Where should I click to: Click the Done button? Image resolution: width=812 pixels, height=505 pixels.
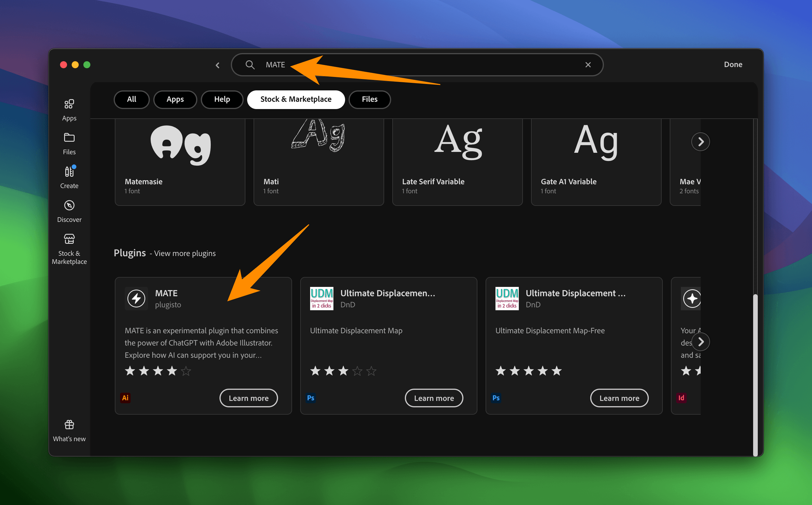tap(733, 64)
